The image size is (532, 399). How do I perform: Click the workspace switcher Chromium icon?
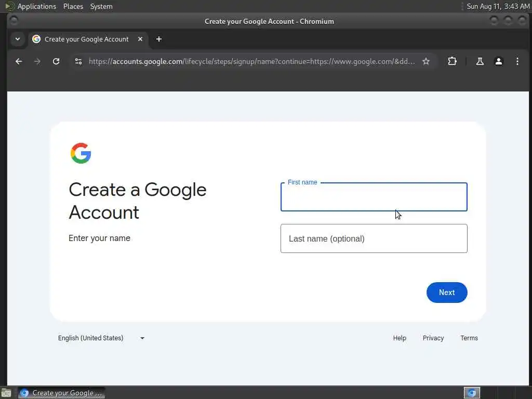point(472,393)
